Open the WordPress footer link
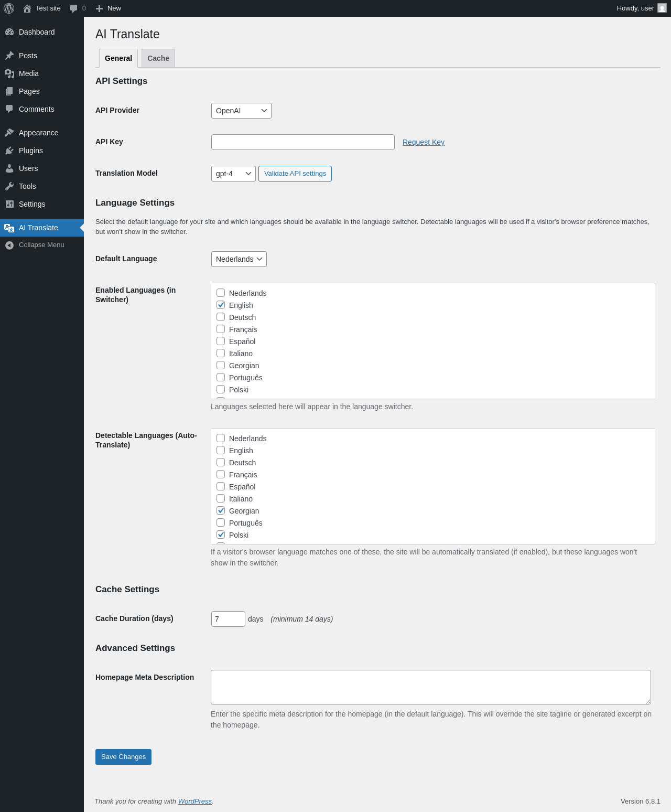Image resolution: width=671 pixels, height=812 pixels. (195, 802)
